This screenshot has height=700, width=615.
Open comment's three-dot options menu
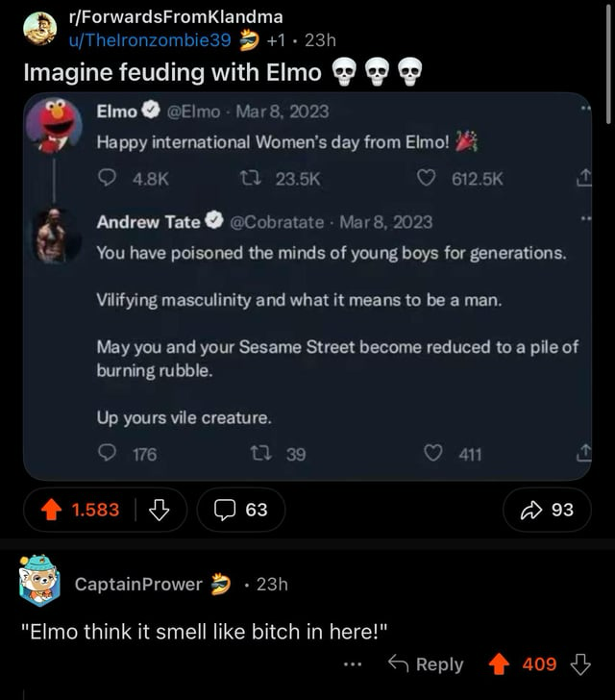[x=353, y=664]
